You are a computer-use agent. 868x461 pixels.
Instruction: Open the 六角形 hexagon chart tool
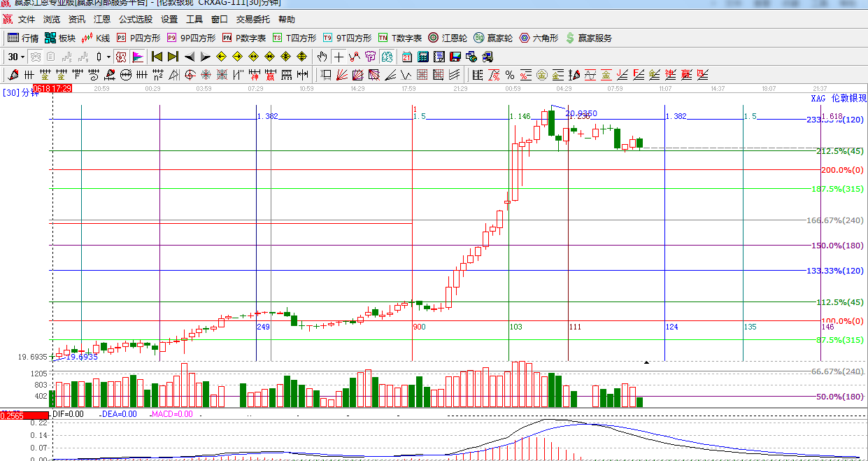[539, 38]
